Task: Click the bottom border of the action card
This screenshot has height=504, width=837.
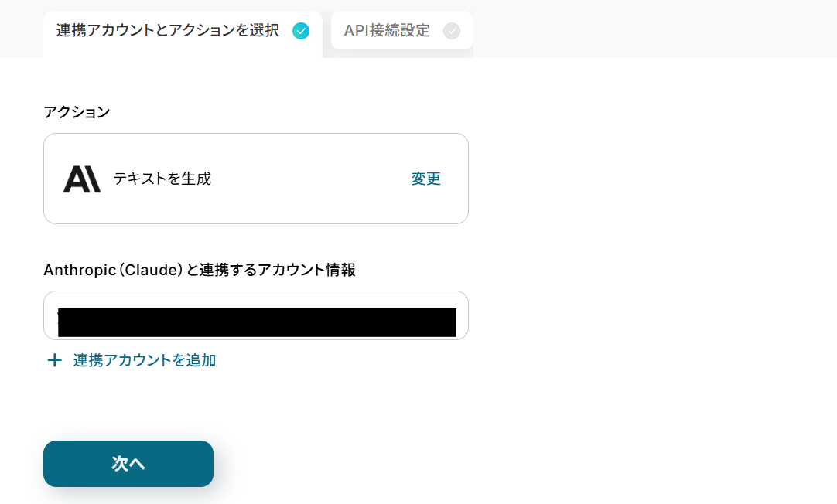Action: point(255,223)
